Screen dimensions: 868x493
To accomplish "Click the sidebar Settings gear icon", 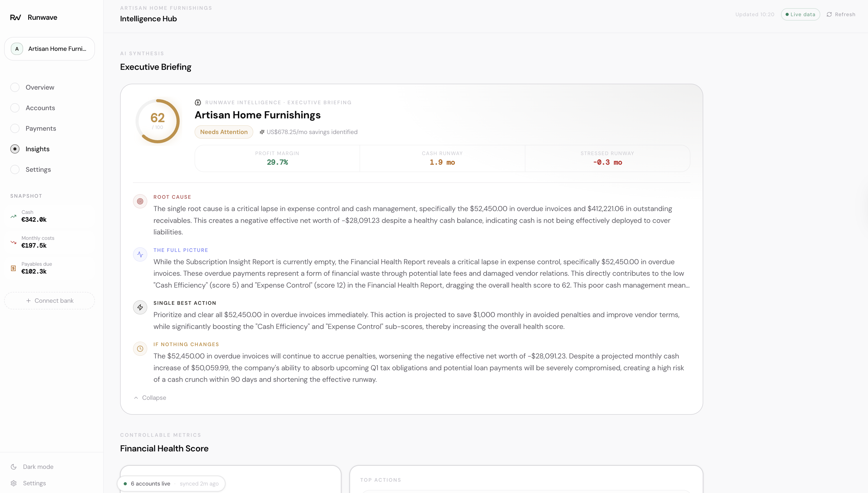I will [x=14, y=483].
